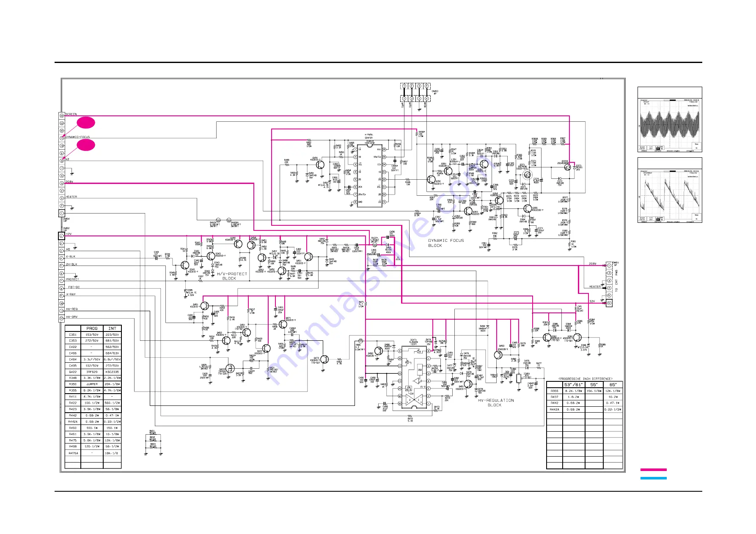Select the magenta oval marker pointing to V2 pin

tap(86, 145)
